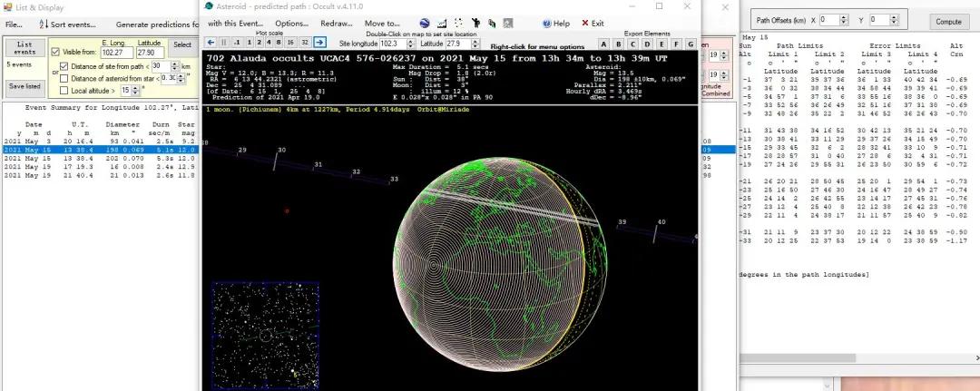Open Help in the predicted path window
980x391 pixels.
[x=556, y=23]
